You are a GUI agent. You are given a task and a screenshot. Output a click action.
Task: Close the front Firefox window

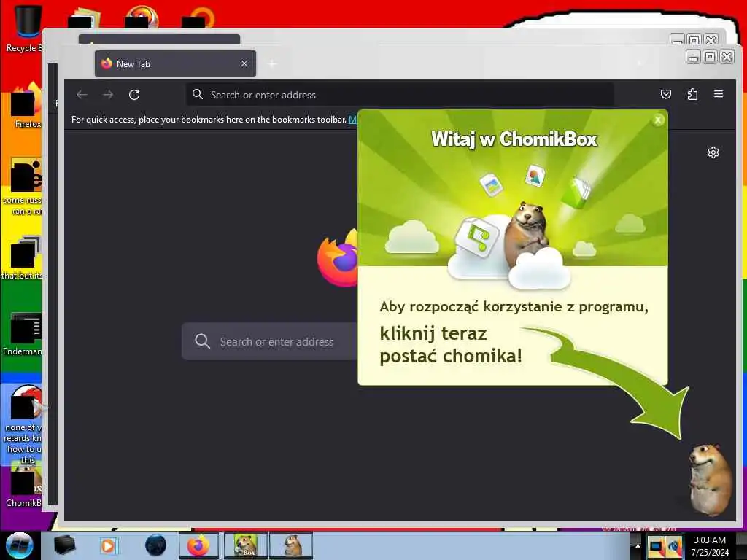(727, 57)
